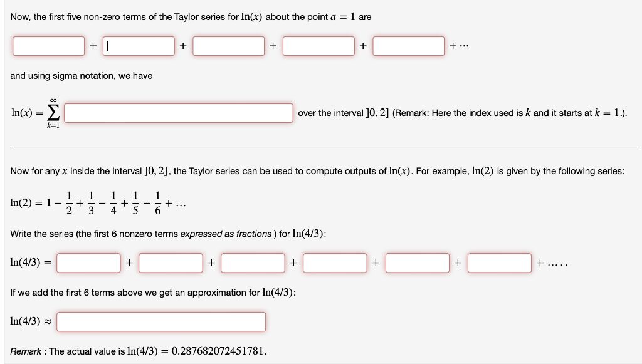642x364 pixels.
Task: Place cursor in the fourth ln(4/3) field
Action: tap(335, 263)
